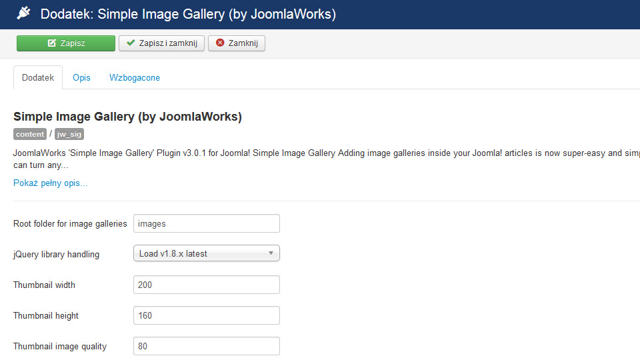Click the Simple Image Gallery heading text

tap(128, 117)
